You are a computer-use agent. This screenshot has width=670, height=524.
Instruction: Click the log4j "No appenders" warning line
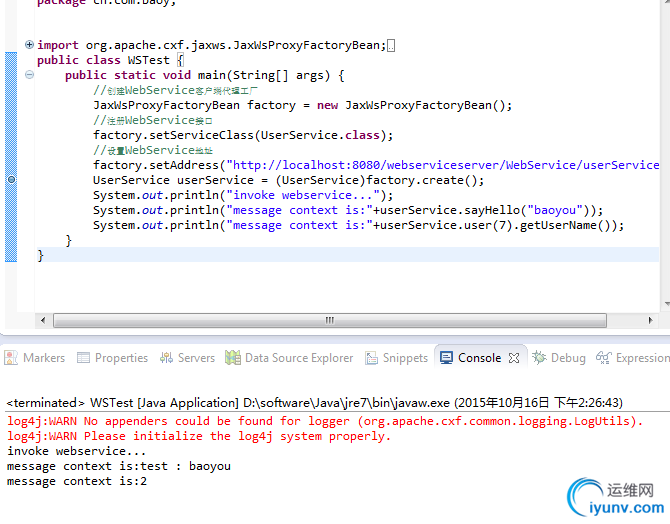[325, 421]
